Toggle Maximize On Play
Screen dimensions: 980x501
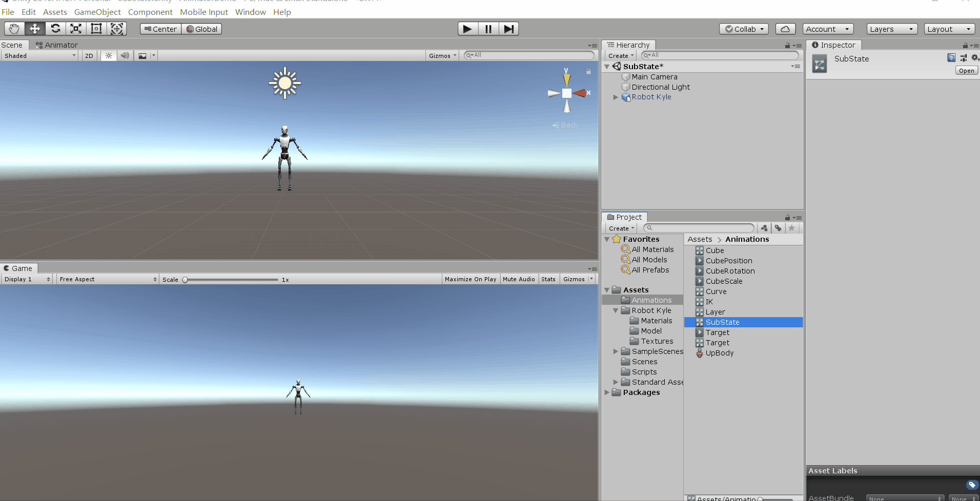tap(471, 279)
